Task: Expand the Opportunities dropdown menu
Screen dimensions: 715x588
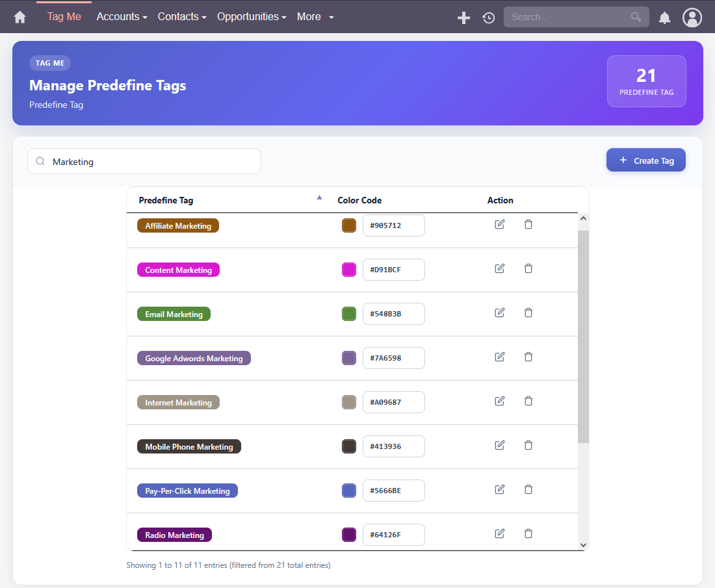Action: (252, 17)
